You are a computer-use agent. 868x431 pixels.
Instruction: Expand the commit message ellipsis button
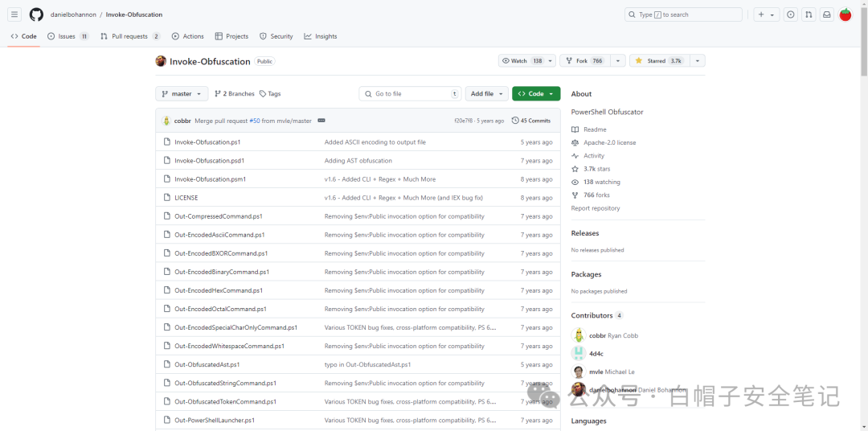pos(321,121)
